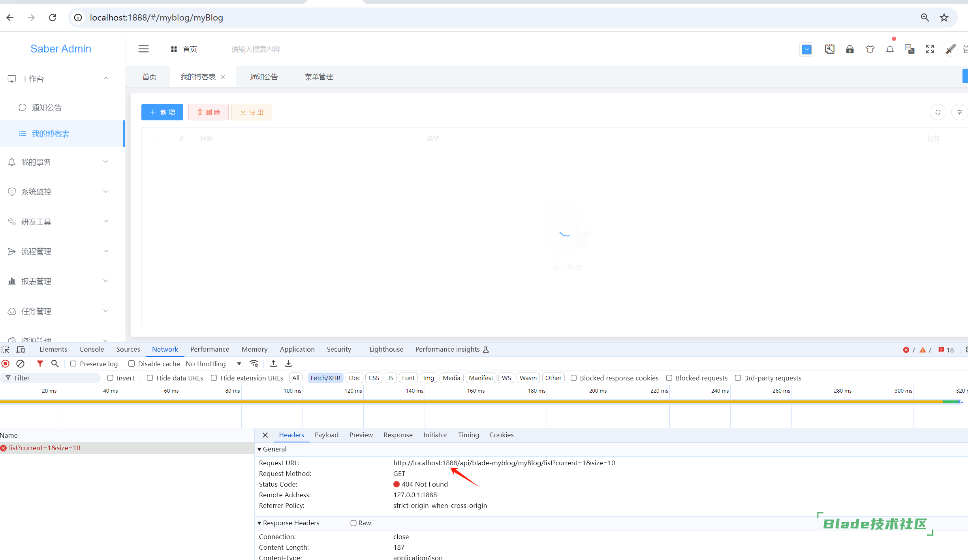Click the 导出 export button

click(252, 112)
